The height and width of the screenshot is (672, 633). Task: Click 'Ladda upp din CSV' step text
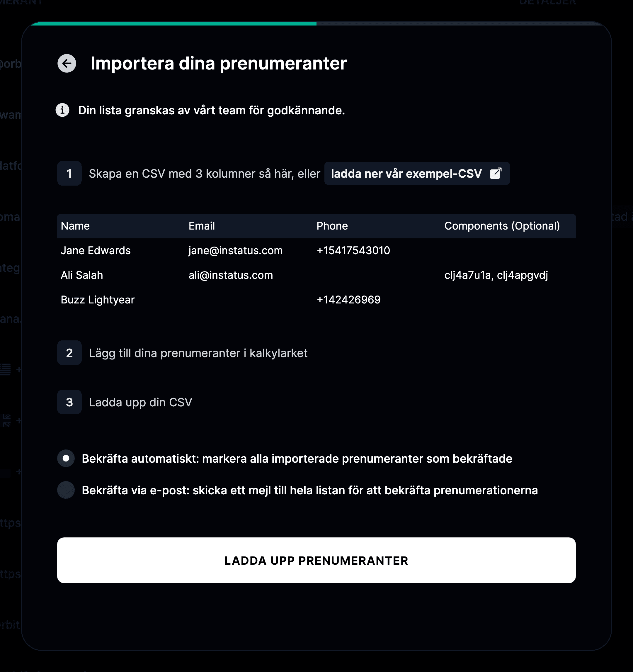tap(140, 402)
